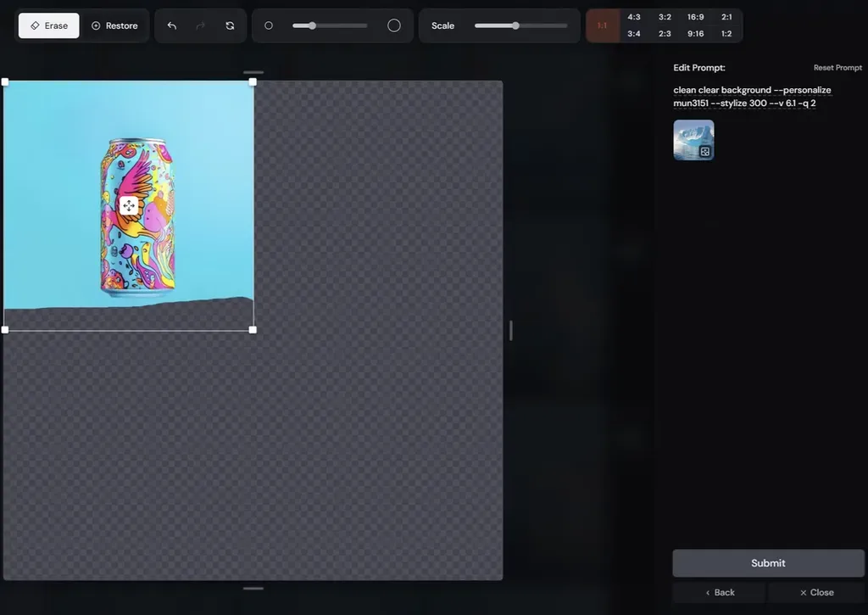Submit the edit prompt

768,563
